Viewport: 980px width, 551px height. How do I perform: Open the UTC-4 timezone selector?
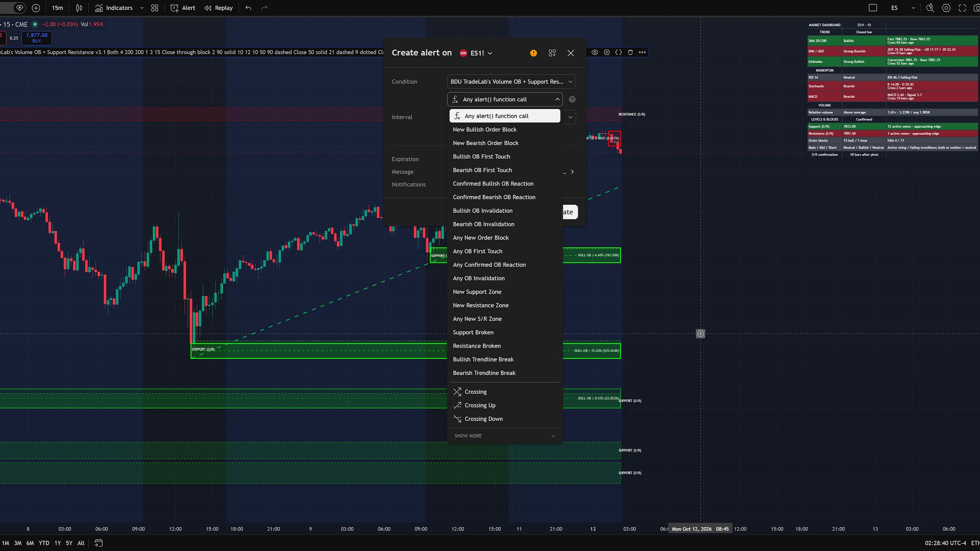pos(946,543)
